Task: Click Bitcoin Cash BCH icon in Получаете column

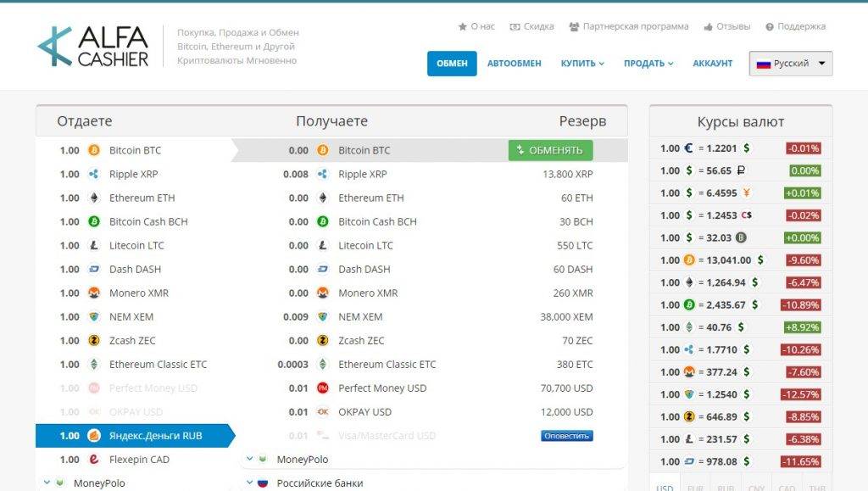Action: (323, 221)
